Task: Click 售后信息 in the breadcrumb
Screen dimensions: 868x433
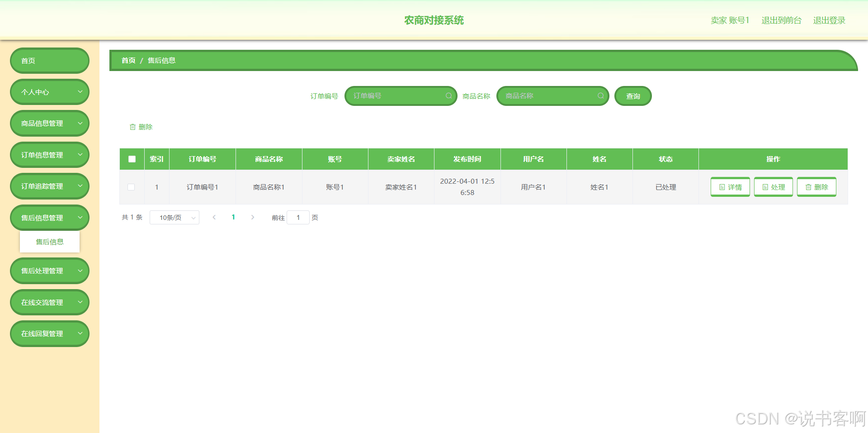Action: tap(161, 60)
